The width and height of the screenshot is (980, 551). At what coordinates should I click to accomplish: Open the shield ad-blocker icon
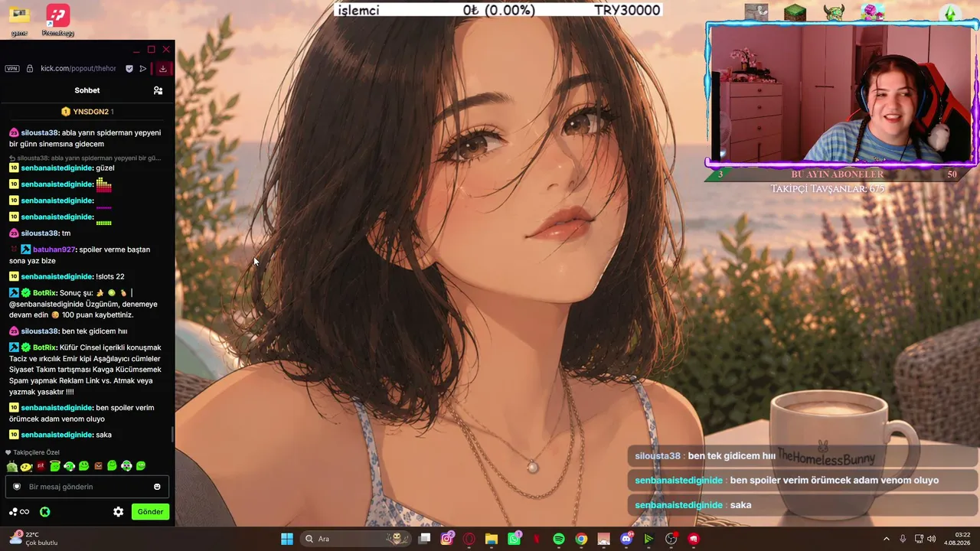tap(129, 68)
